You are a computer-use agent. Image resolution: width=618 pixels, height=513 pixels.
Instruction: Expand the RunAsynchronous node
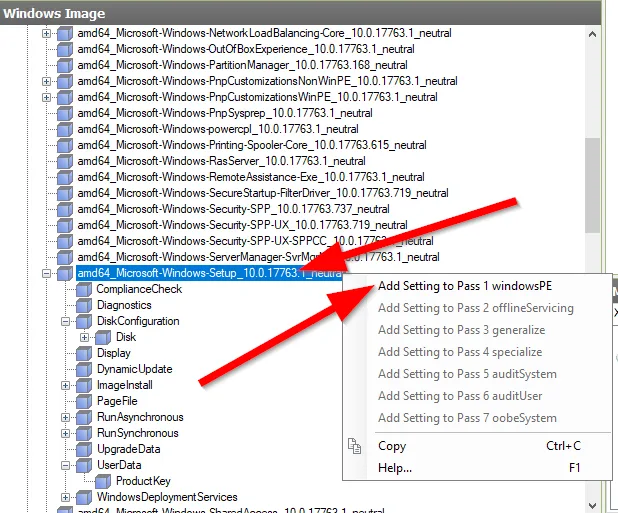tap(65, 418)
